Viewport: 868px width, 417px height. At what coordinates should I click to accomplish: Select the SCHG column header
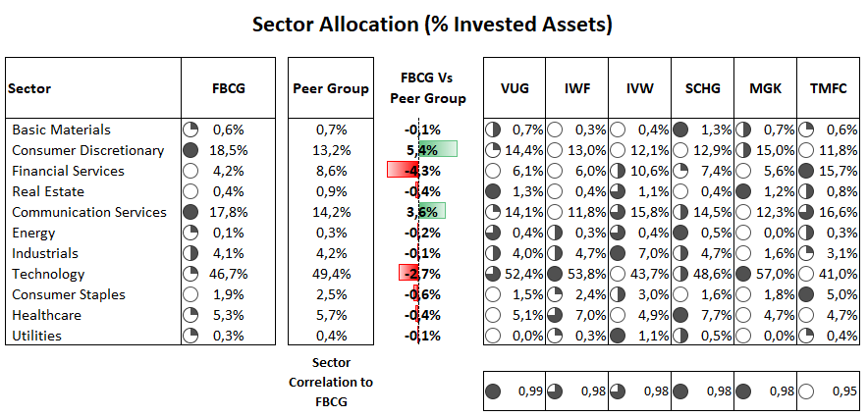coord(702,88)
